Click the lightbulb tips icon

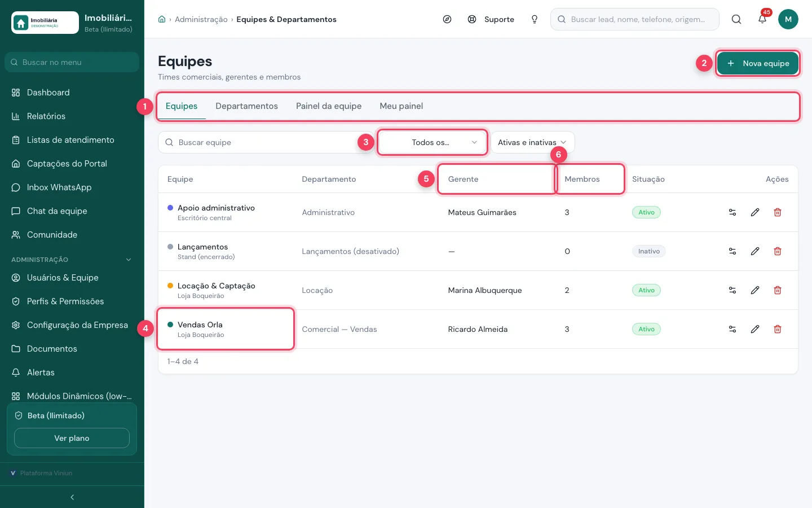[x=535, y=19]
